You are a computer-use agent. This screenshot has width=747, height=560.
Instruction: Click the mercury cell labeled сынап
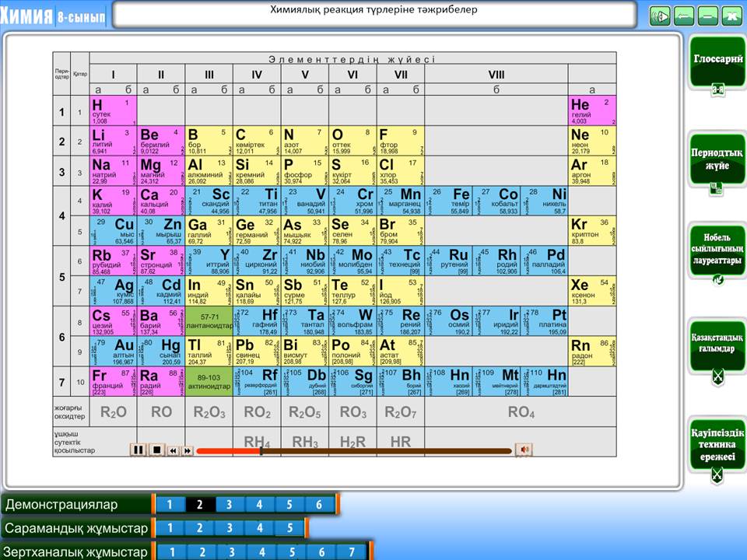[x=161, y=352]
